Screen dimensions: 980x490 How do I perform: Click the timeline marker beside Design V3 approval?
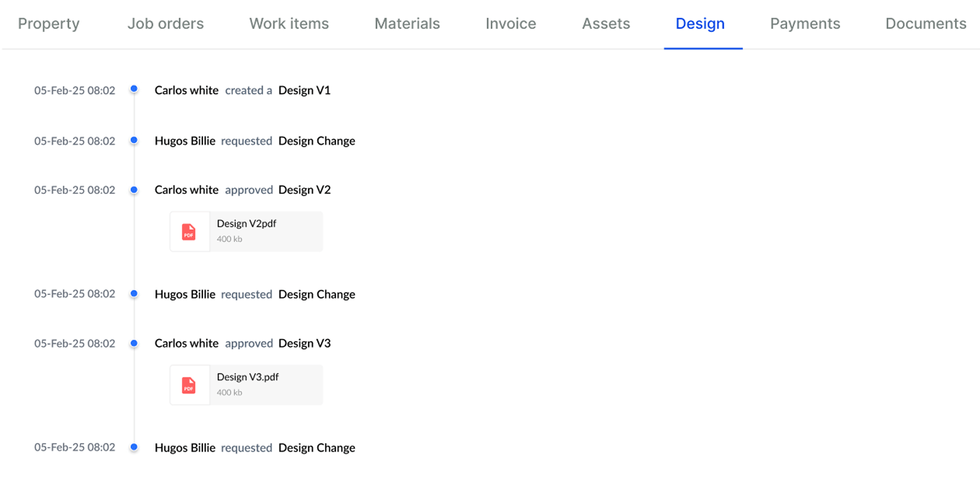134,343
